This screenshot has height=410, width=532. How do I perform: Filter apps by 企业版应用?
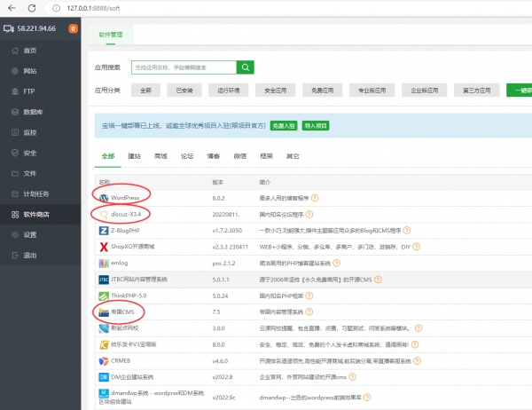[425, 91]
